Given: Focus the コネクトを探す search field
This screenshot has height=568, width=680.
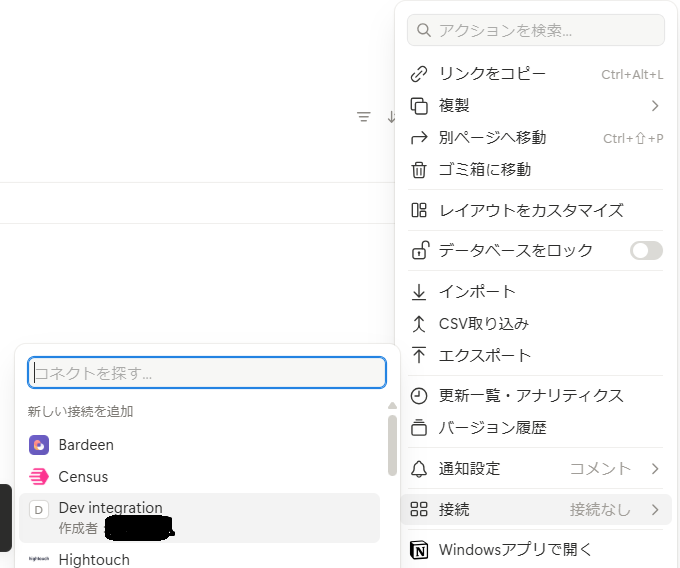Looking at the screenshot, I should (x=207, y=373).
